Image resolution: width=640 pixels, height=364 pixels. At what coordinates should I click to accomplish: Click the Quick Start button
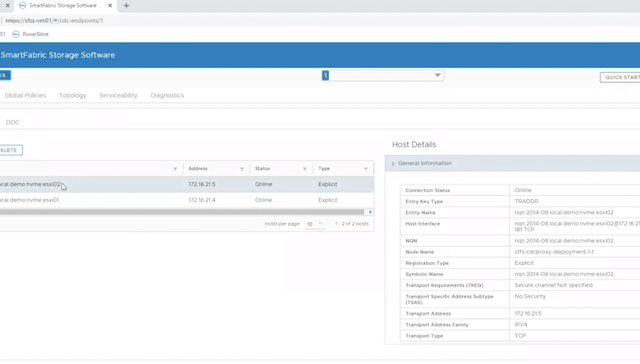[620, 77]
